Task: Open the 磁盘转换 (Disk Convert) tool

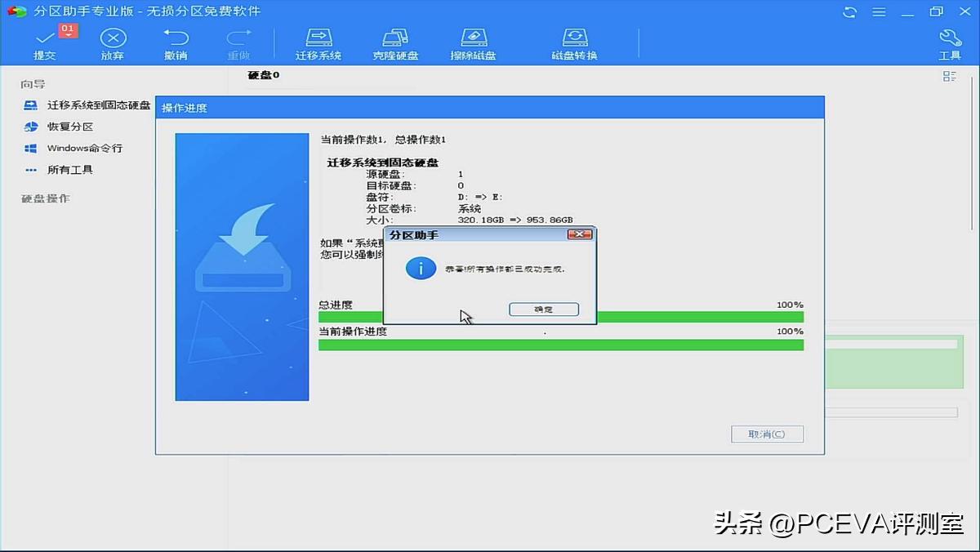Action: 575,41
